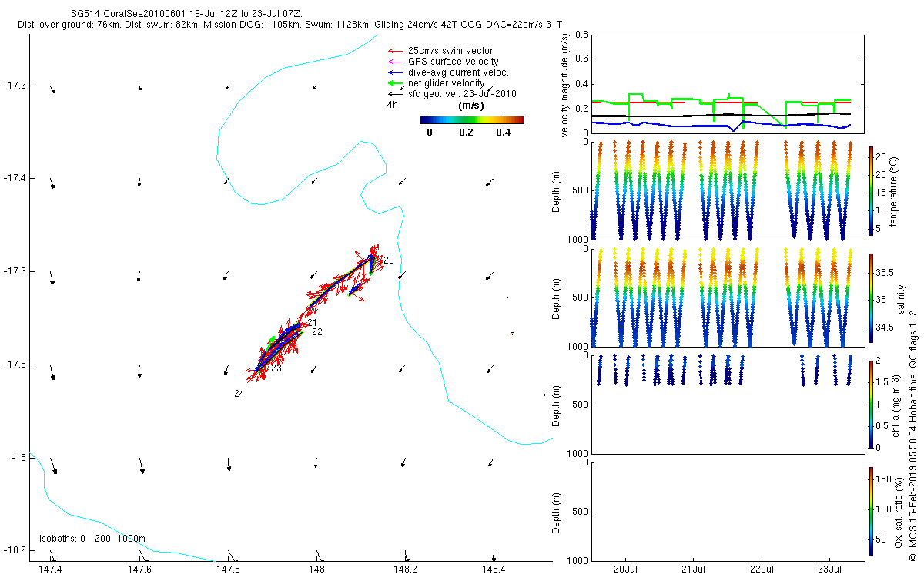Click day marker 20 on glider track

click(x=389, y=260)
